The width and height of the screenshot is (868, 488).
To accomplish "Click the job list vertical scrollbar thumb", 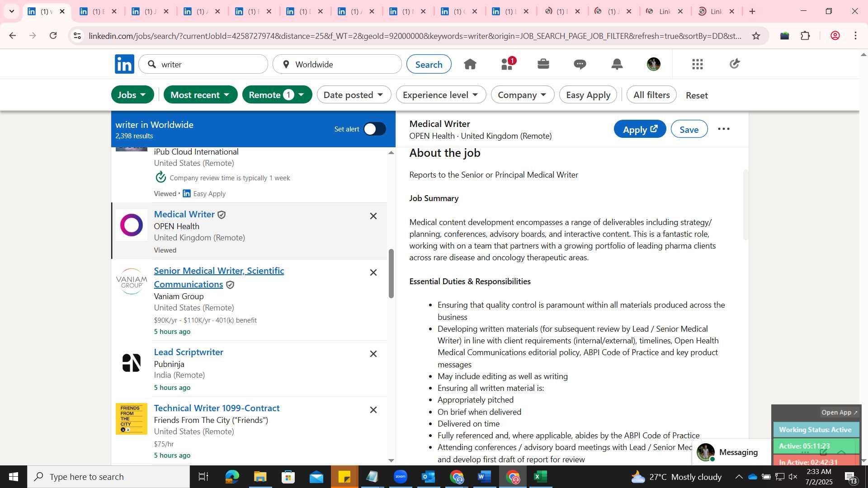I will [391, 273].
